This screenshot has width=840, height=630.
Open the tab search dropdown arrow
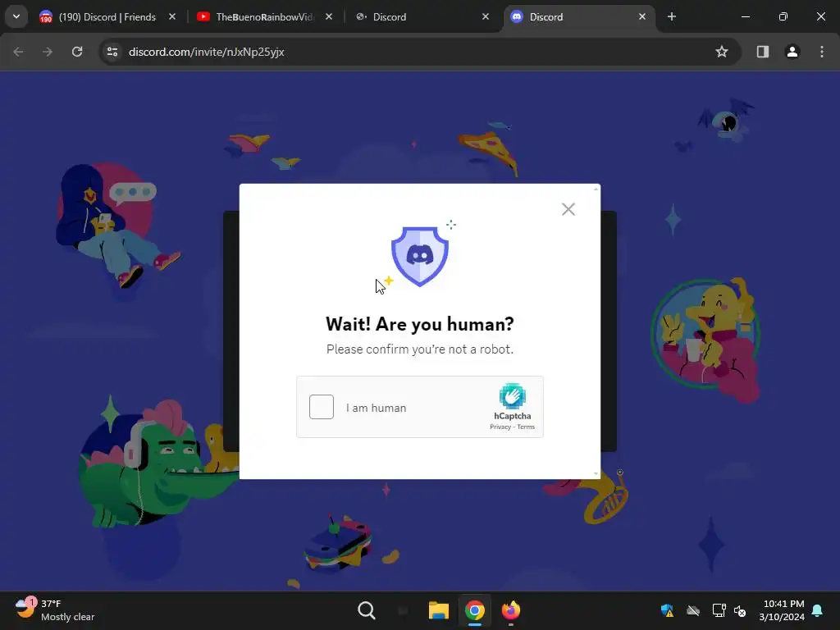(x=16, y=16)
